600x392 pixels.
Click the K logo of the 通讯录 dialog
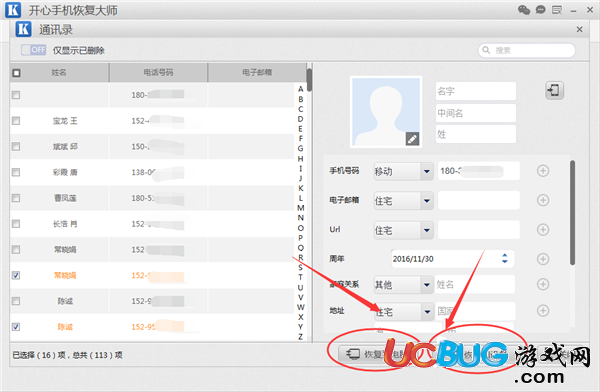[23, 29]
